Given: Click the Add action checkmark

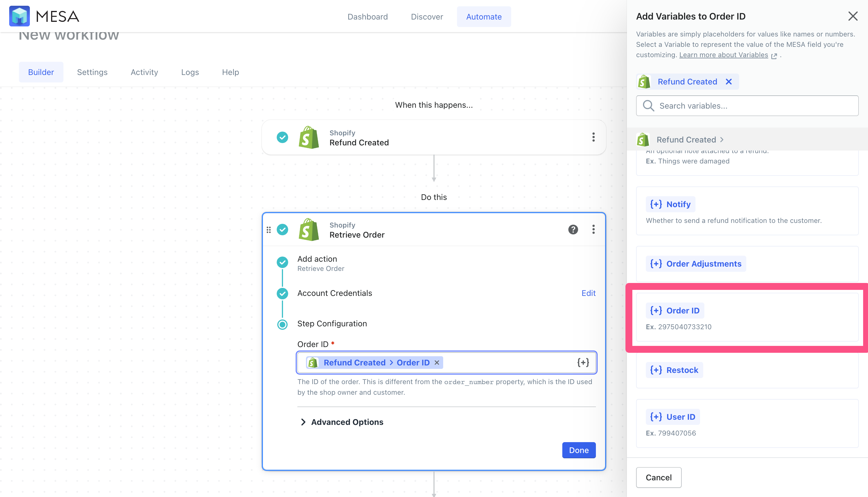Looking at the screenshot, I should coord(282,262).
